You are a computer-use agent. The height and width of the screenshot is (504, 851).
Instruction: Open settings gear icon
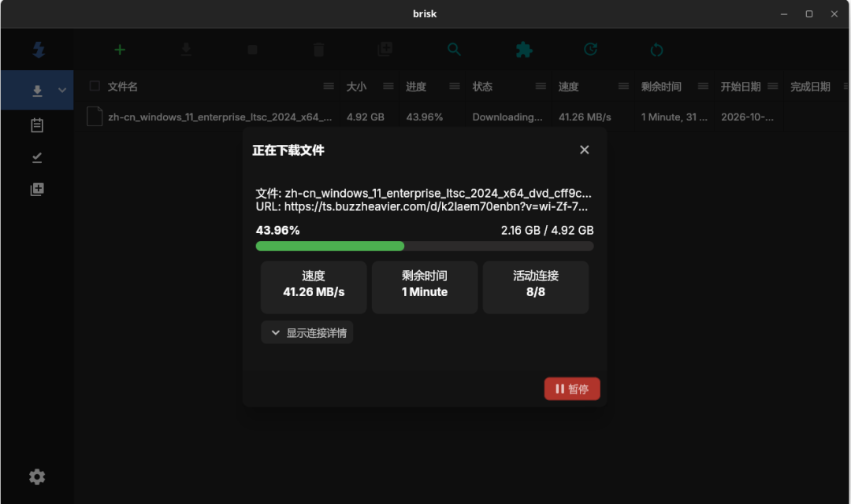(x=37, y=477)
